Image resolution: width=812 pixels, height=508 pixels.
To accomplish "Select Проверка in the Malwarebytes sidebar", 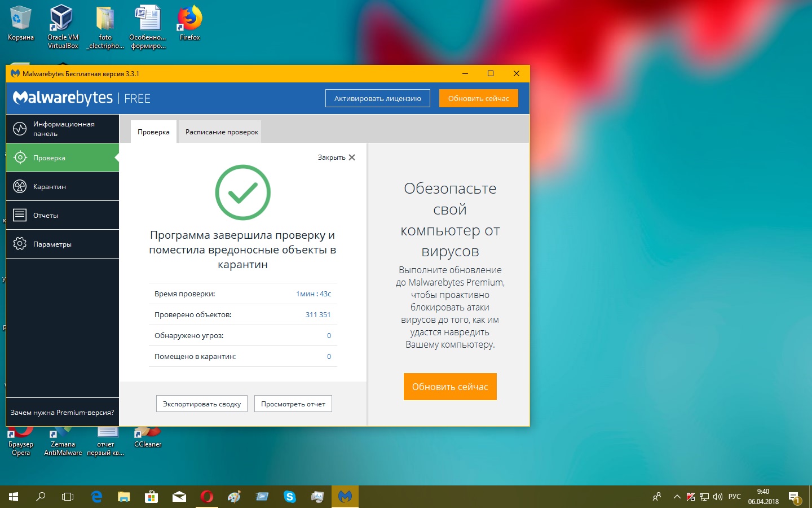I will pyautogui.click(x=63, y=157).
